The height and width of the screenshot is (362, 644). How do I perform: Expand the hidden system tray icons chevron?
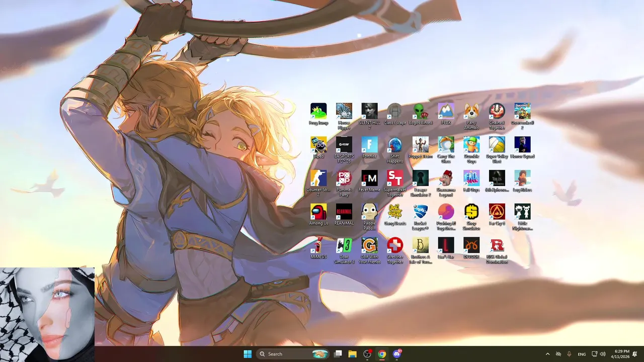click(548, 354)
